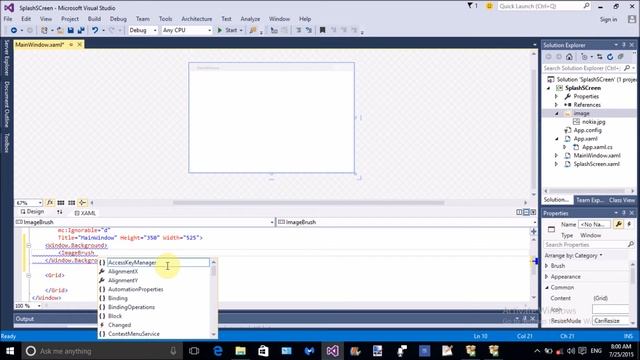
Task: Click the Navigate Backward toolbar icon
Action: point(13,30)
